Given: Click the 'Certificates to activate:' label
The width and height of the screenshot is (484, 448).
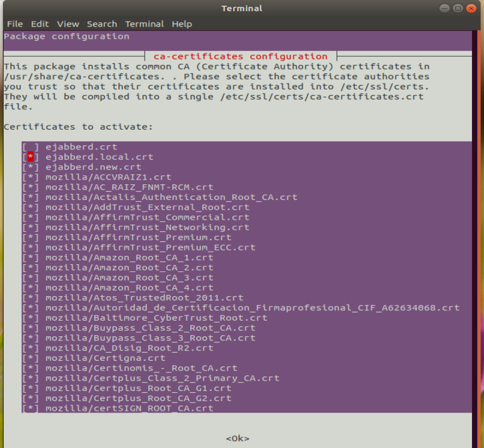Looking at the screenshot, I should [x=79, y=127].
